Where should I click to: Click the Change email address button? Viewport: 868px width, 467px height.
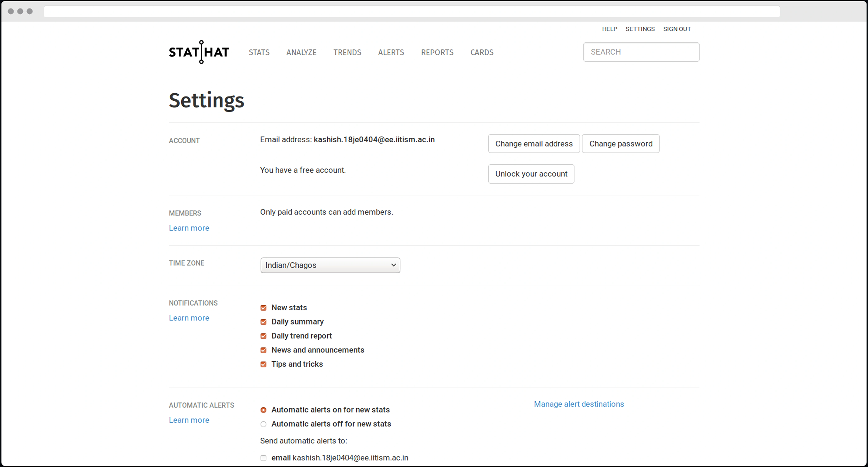coord(534,144)
